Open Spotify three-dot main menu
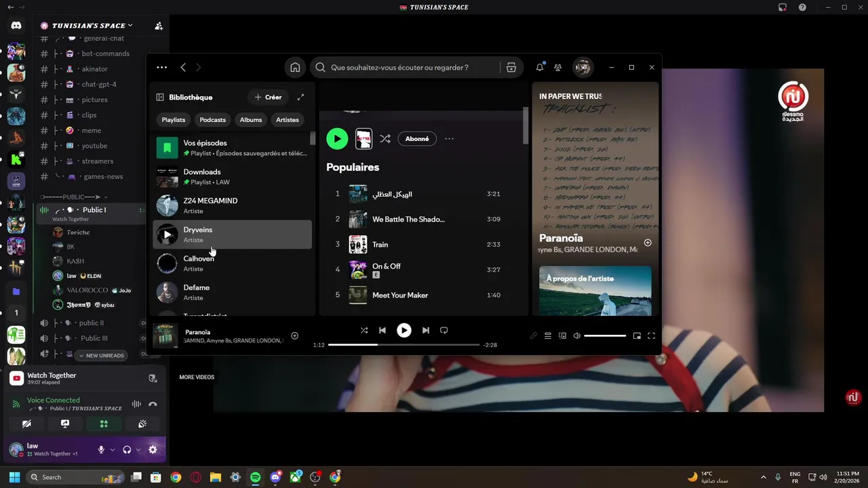This screenshot has height=488, width=868. (161, 67)
